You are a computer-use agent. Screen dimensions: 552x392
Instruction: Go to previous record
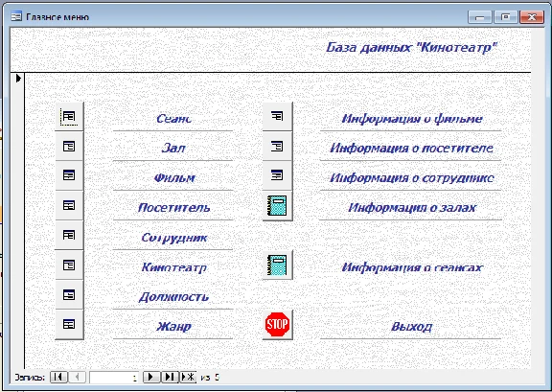[77, 378]
